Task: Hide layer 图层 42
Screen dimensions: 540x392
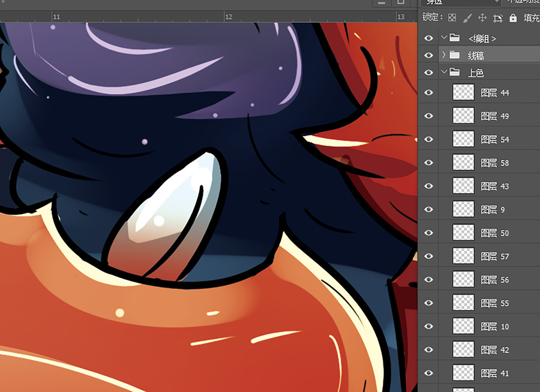Action: click(x=428, y=349)
